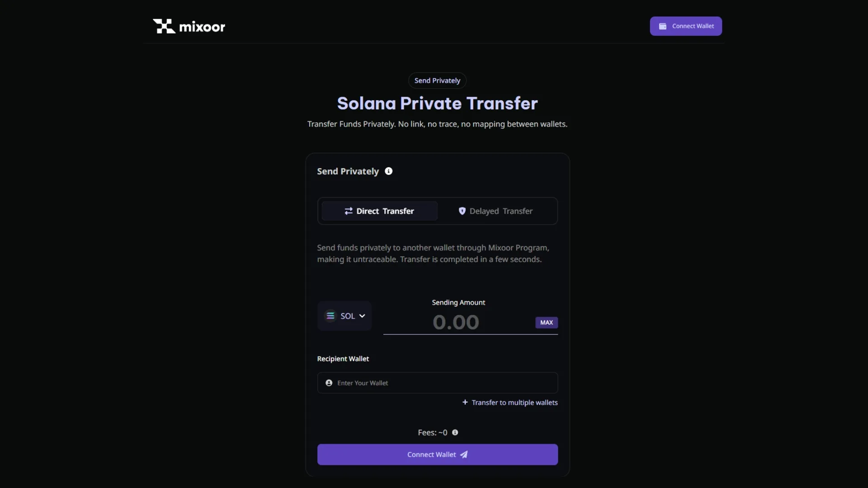The width and height of the screenshot is (868, 488).
Task: Switch to Delayed Transfer mode
Action: [495, 211]
